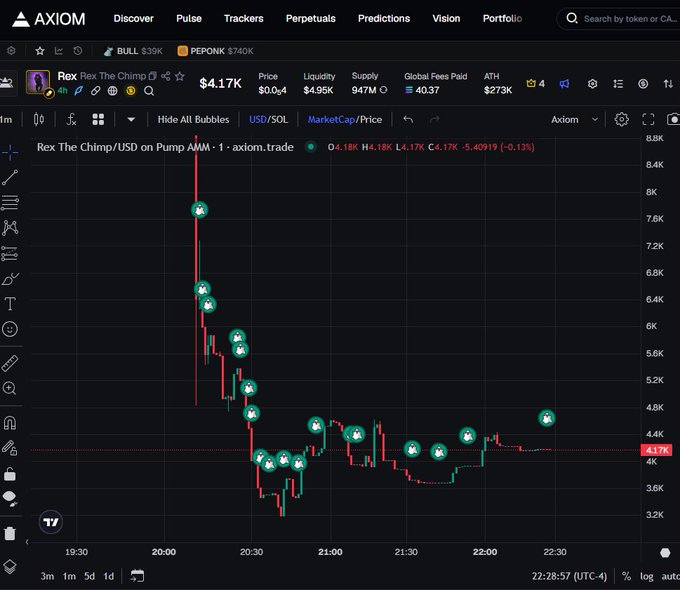
Task: Open the history clock icon in ticker bar
Action: (78, 51)
